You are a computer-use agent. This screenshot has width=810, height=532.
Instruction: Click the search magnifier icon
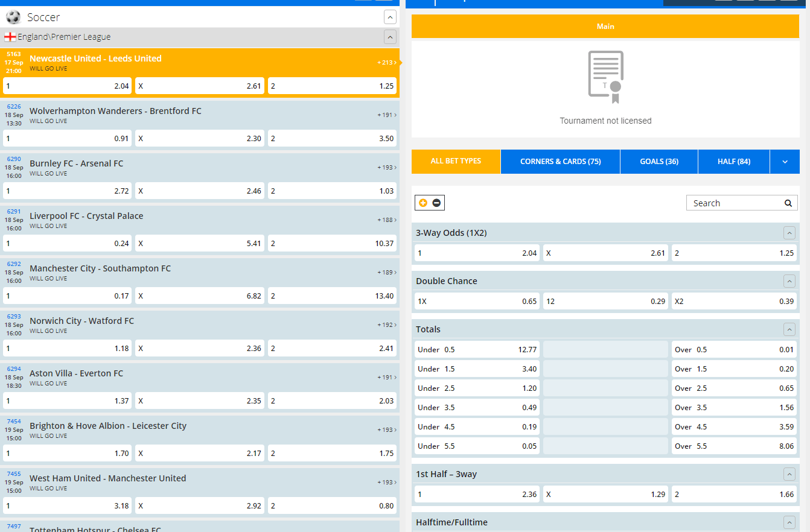[x=788, y=203]
